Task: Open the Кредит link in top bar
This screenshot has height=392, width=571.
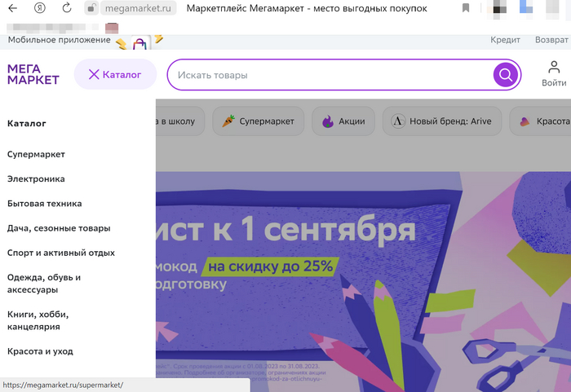Action: click(505, 40)
